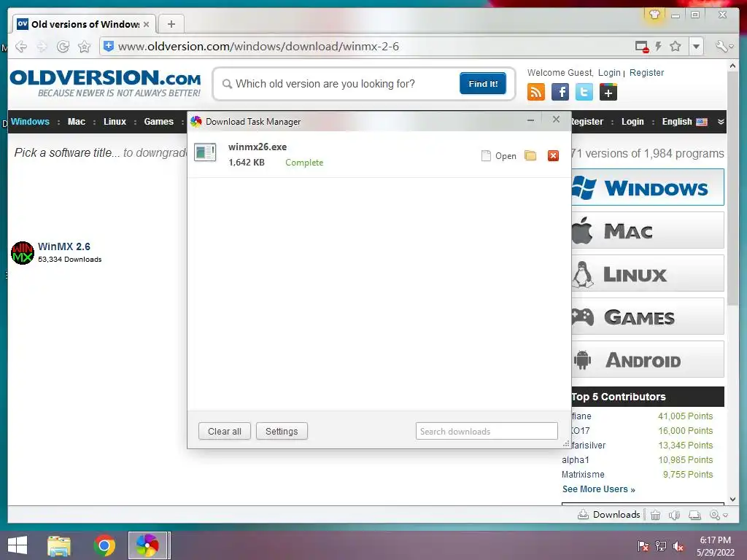Click the blocked screen icon in address bar
This screenshot has width=747, height=560.
tap(642, 46)
